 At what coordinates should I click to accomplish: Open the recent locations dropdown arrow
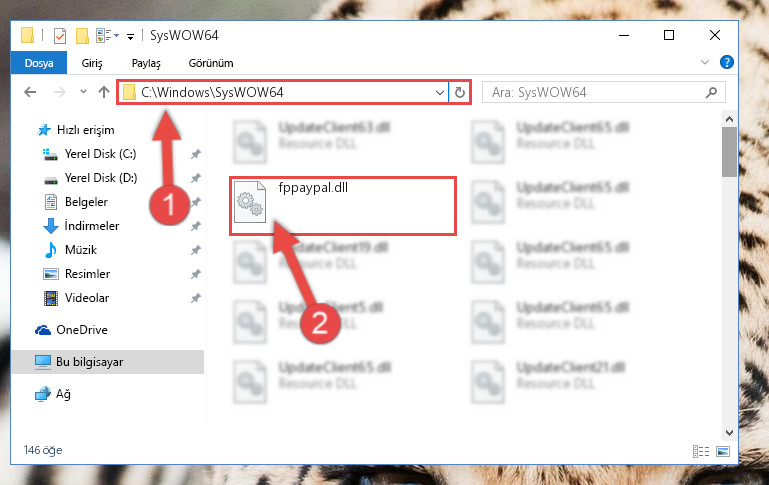coord(83,92)
